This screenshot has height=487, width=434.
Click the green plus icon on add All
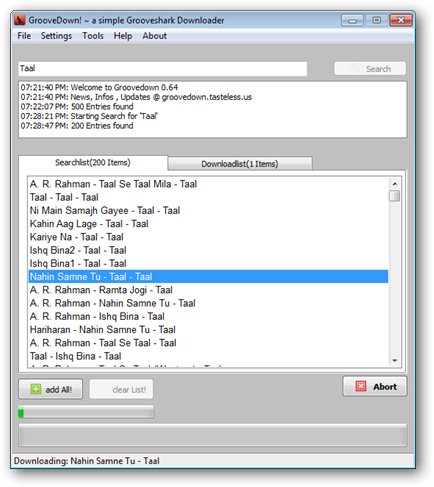click(36, 389)
